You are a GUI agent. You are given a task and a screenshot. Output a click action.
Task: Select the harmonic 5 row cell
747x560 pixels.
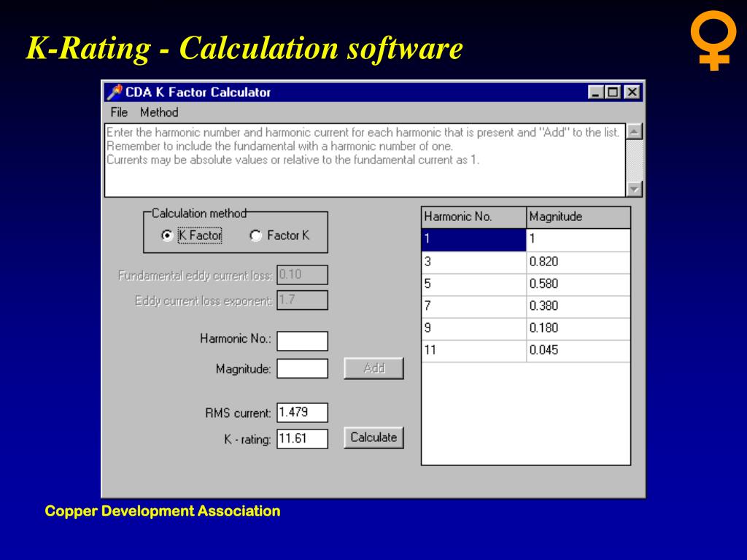(473, 284)
